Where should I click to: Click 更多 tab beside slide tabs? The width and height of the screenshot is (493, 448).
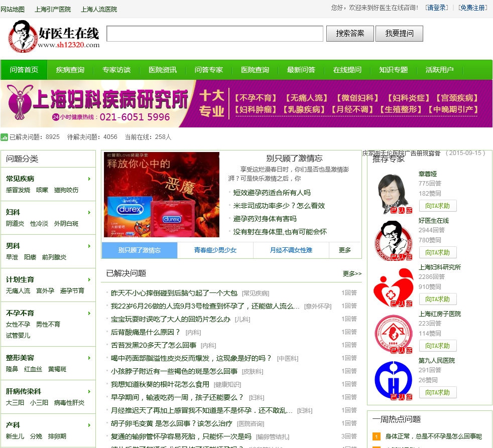click(x=345, y=250)
